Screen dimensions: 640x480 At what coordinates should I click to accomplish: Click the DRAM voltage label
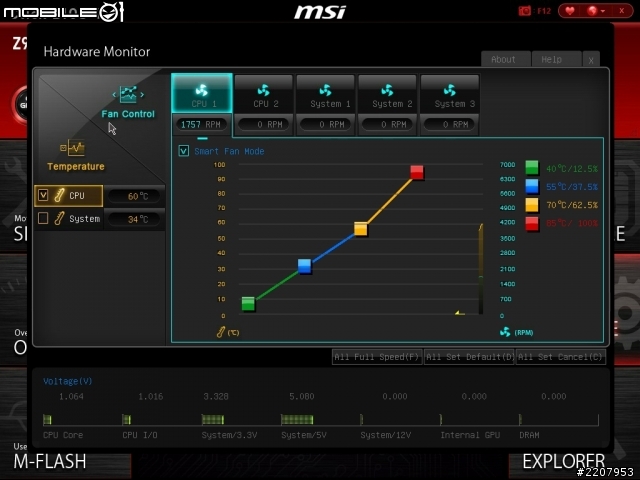pos(529,435)
